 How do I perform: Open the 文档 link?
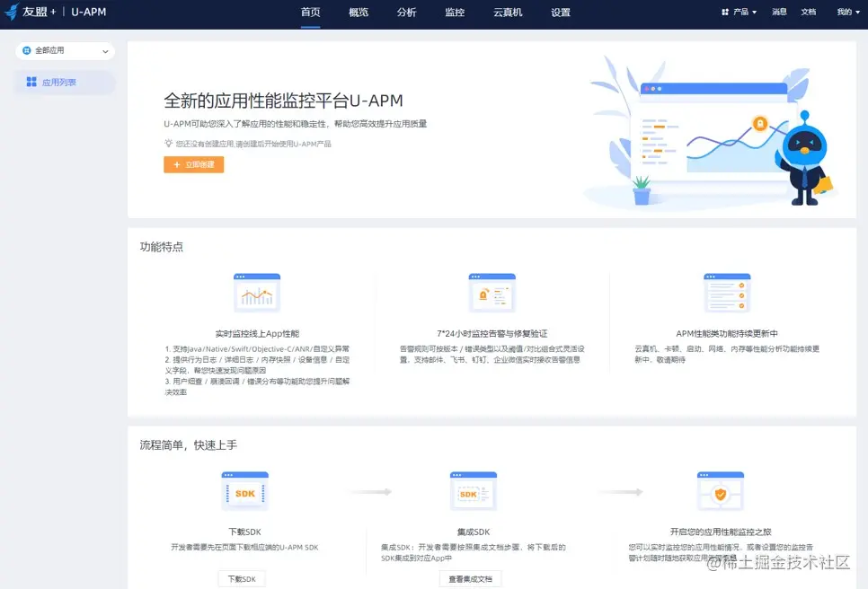[808, 12]
